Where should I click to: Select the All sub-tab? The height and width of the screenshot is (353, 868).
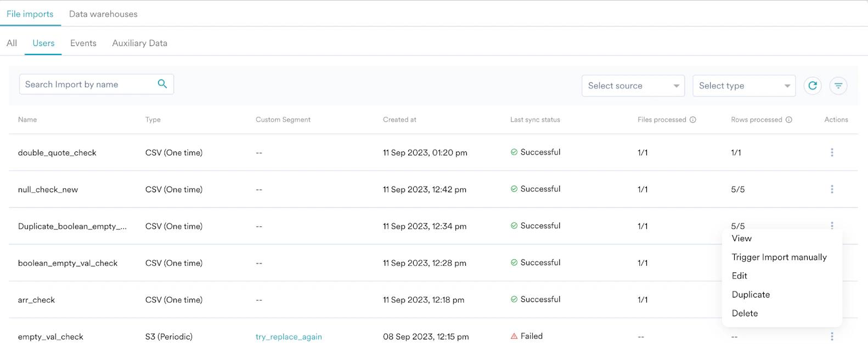pos(12,43)
